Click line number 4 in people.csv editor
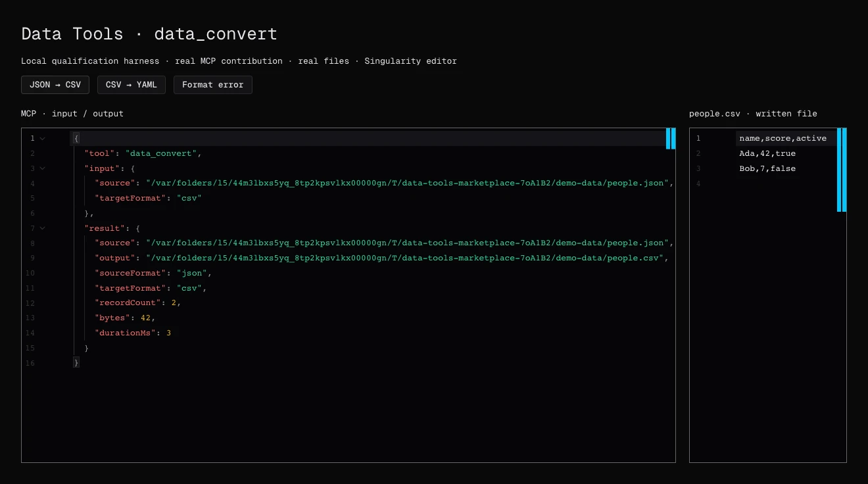This screenshot has width=868, height=484. tap(698, 184)
